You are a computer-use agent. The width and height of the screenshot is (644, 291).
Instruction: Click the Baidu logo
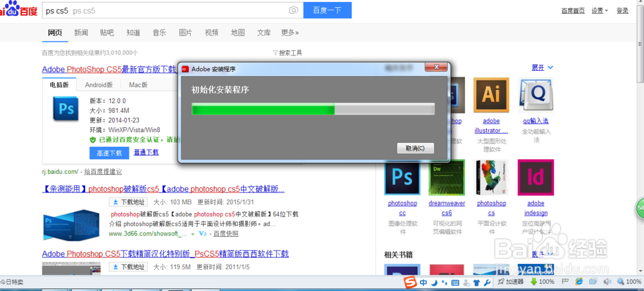tap(18, 8)
